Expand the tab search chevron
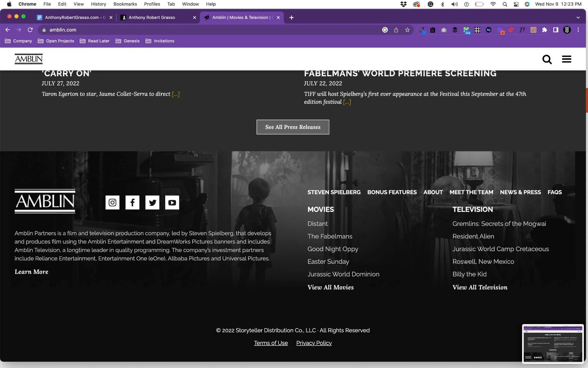Image resolution: width=588 pixels, height=368 pixels. [x=578, y=17]
